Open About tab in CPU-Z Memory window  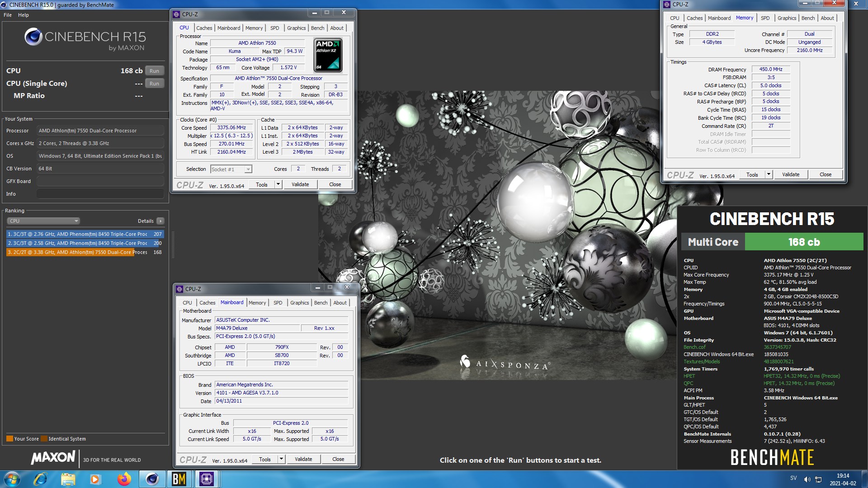(827, 18)
